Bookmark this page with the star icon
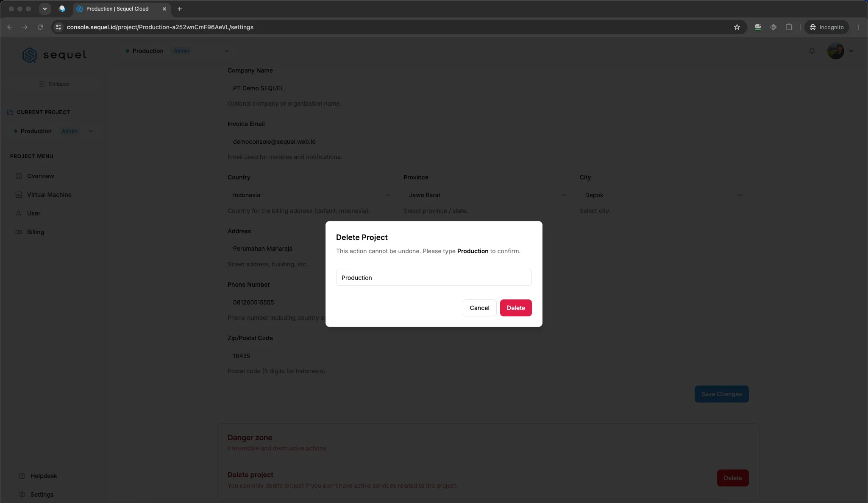This screenshot has width=868, height=503. click(x=737, y=27)
